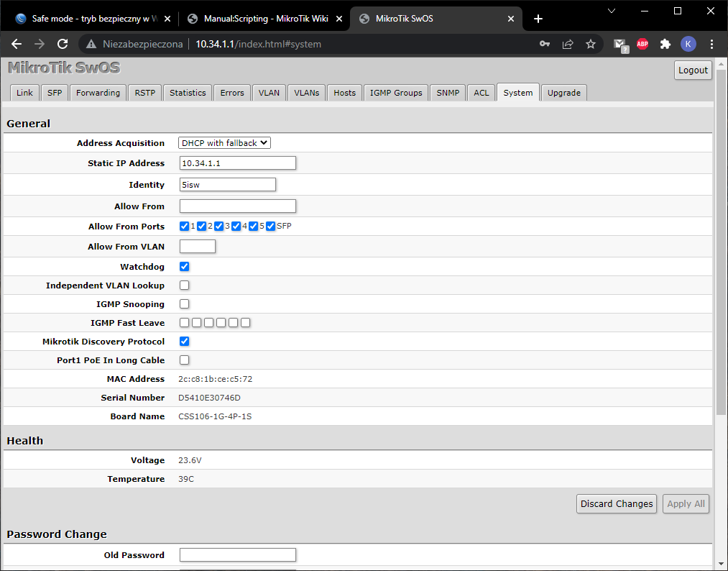728x571 pixels.
Task: Open the SFP tab
Action: [x=55, y=93]
